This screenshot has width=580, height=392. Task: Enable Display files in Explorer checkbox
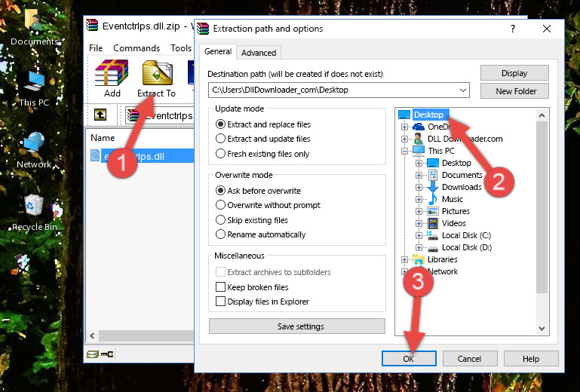pos(220,302)
